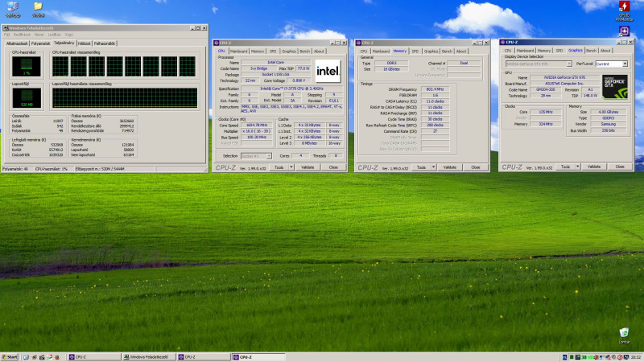Click Close in the Graphics CPU-Z window
The image size is (644, 362).
[x=620, y=167]
